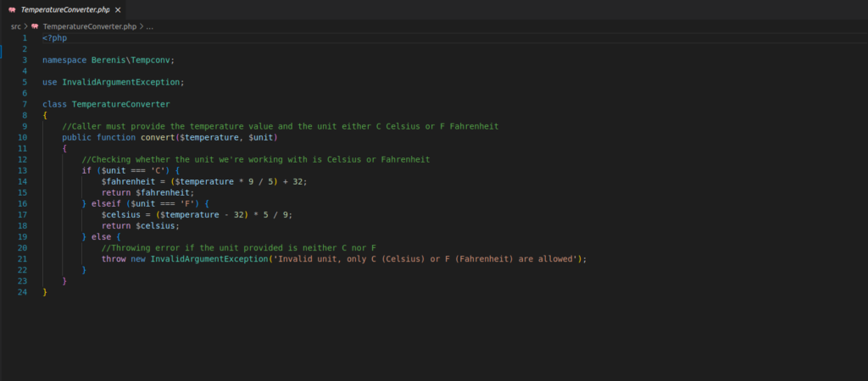Click the 'Throwing error' comment on line 20
The width and height of the screenshot is (868, 381).
pos(238,248)
